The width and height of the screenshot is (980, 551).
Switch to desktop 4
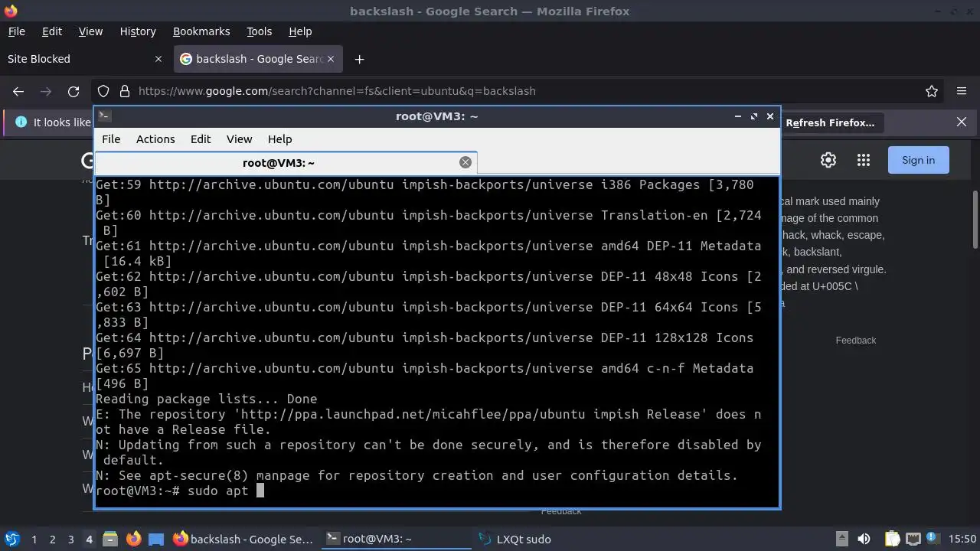click(89, 540)
